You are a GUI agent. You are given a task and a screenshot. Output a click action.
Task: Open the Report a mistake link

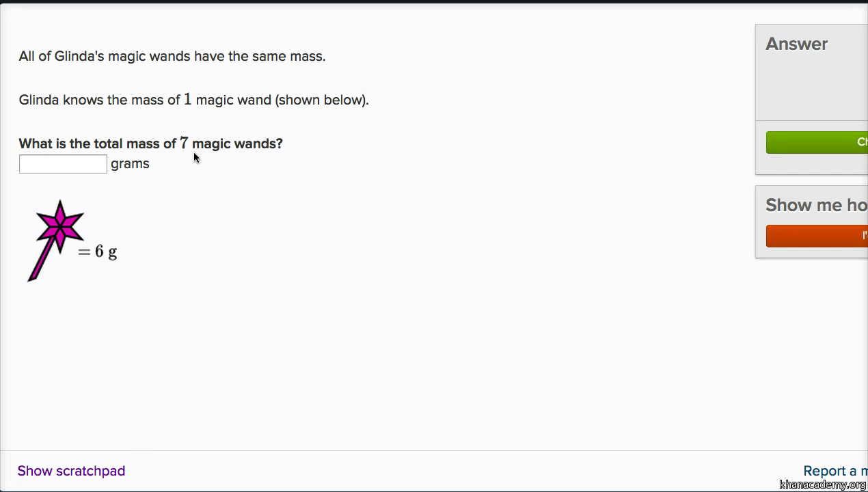(x=835, y=471)
